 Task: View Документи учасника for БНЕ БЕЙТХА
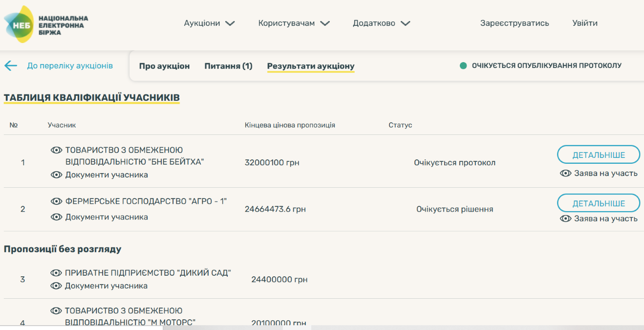tap(106, 175)
